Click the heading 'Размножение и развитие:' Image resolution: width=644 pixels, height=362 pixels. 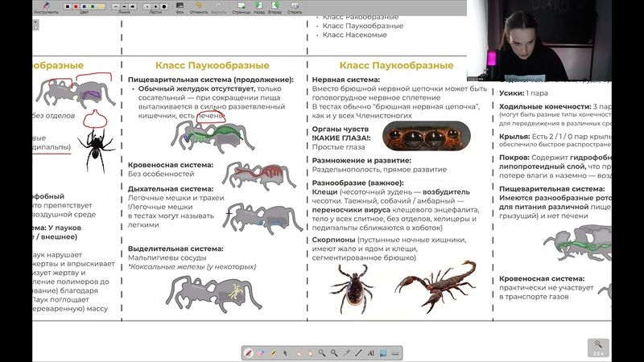361,160
